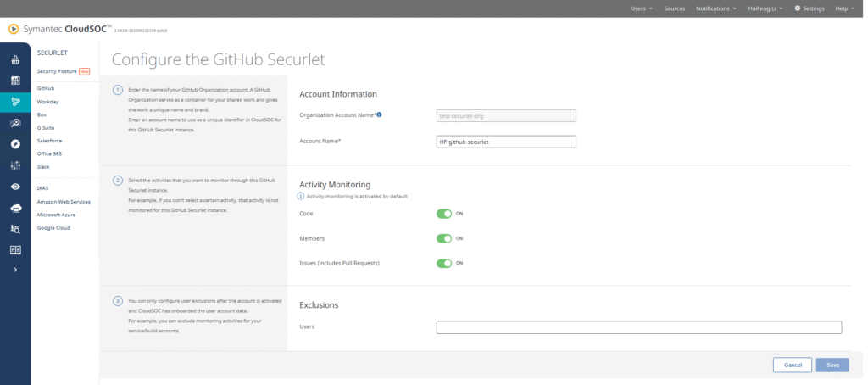Open the HaiFeng Li account dropdown

[x=769, y=8]
